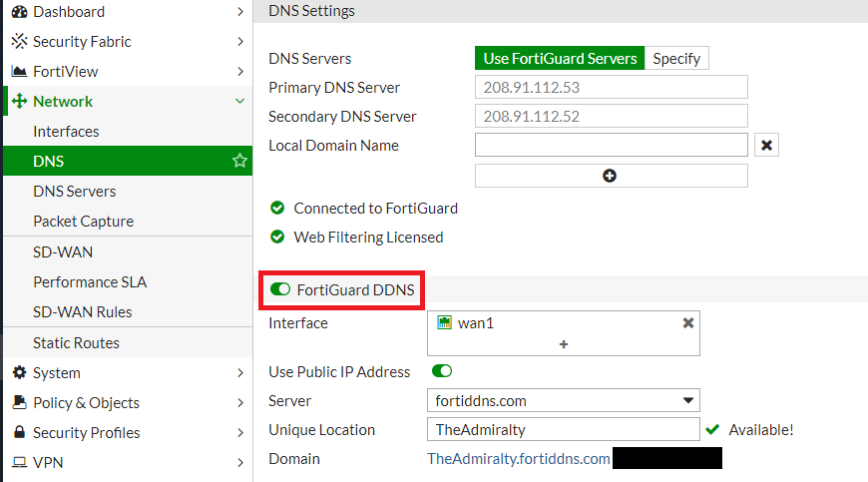Screen dimensions: 868x482
Task: Expand the VPN menu chevron
Action: point(240,463)
